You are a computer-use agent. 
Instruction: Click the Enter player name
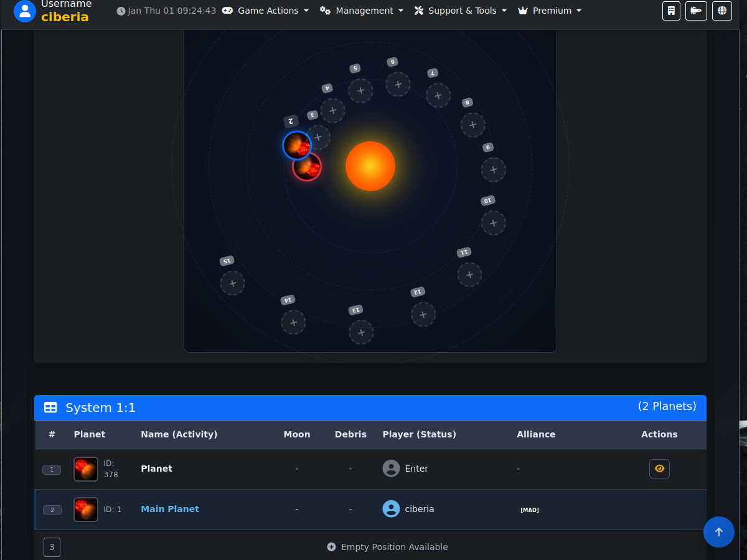pyautogui.click(x=416, y=469)
